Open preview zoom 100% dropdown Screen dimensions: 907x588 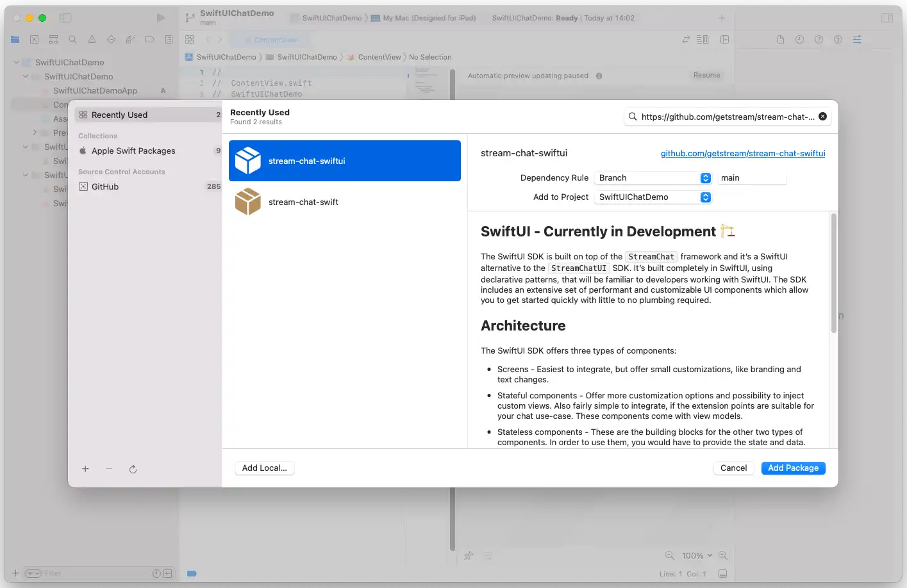(697, 555)
